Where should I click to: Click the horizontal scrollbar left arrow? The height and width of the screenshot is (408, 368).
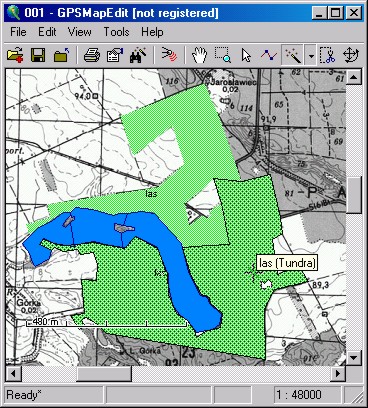pos(13,374)
